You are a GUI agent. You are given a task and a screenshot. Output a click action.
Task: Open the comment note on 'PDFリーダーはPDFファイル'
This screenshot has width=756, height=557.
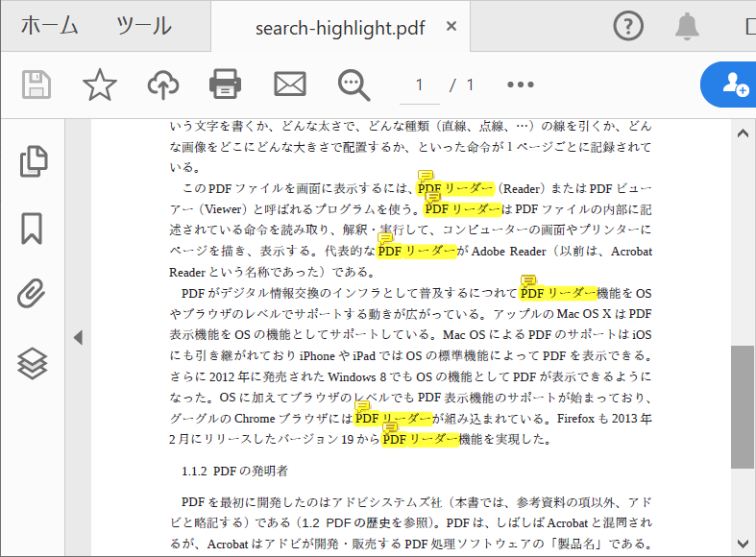click(433, 197)
